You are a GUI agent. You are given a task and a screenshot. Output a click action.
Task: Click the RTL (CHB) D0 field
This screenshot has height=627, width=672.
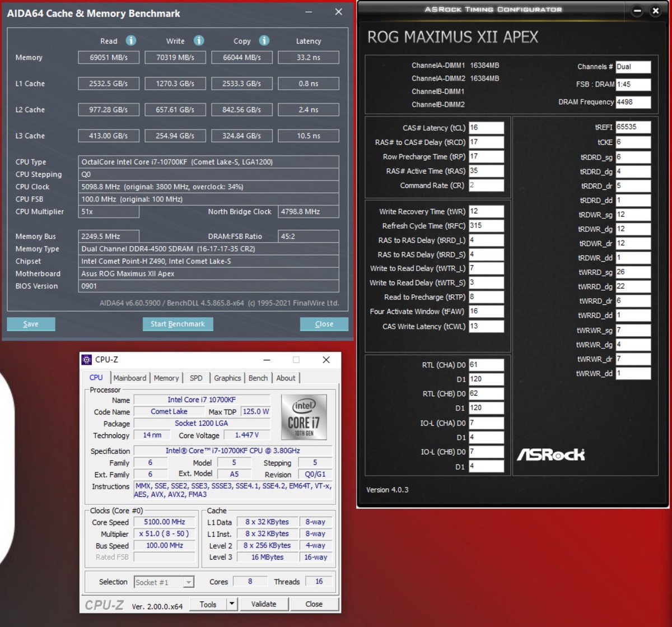coord(486,394)
